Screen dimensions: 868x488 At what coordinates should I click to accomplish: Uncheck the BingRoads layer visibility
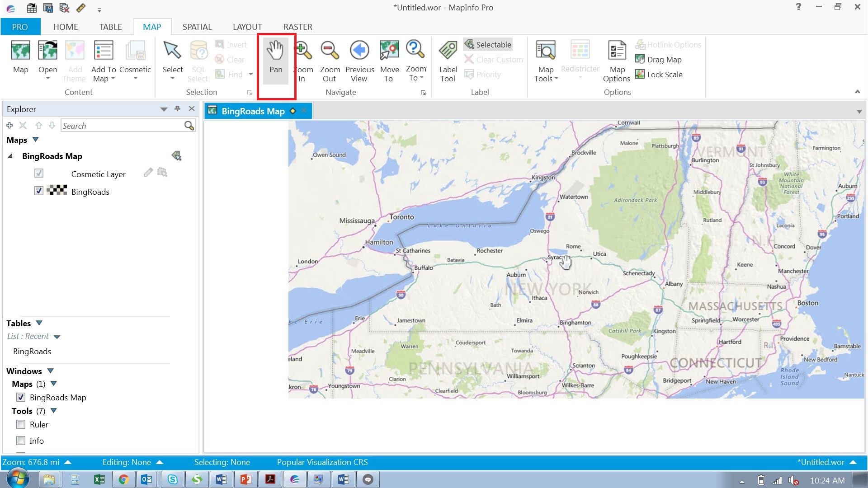[38, 191]
